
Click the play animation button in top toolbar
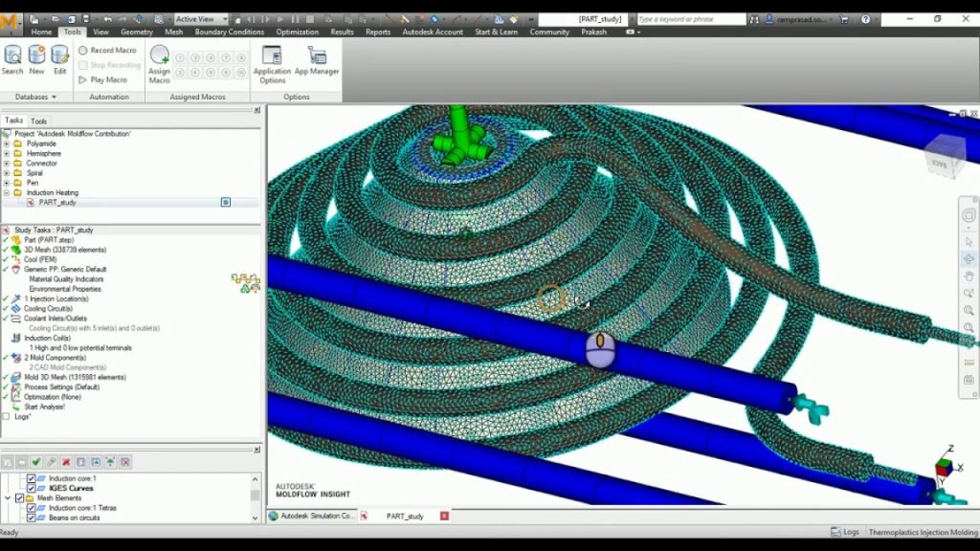coord(280,19)
